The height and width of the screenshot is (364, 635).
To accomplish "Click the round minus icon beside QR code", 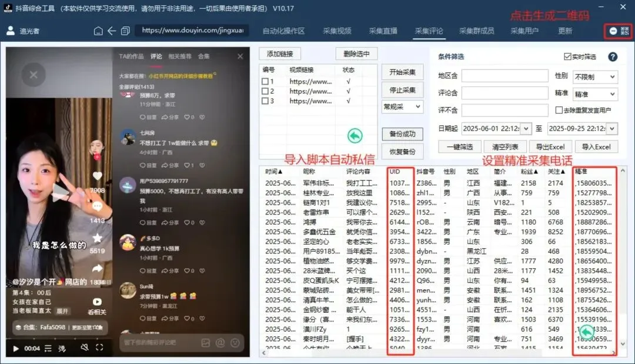I will pyautogui.click(x=613, y=31).
